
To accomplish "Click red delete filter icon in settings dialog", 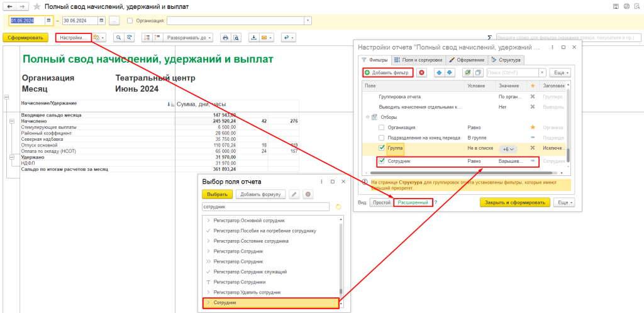I will 421,73.
